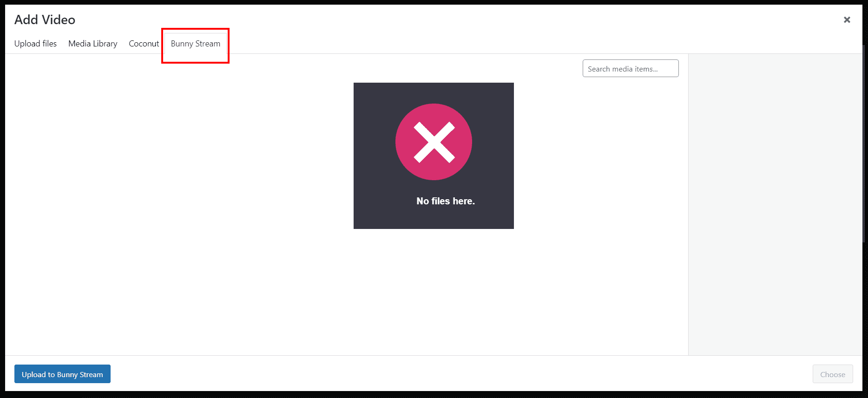Select the dark empty-state placeholder tile
Screen dimensions: 868x398
[434, 156]
